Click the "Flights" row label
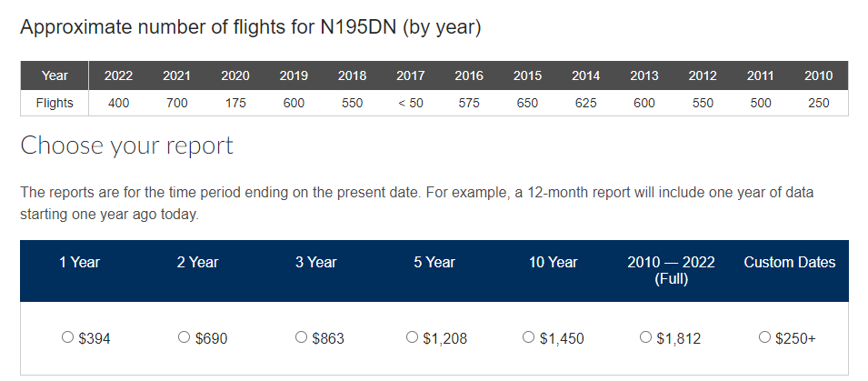The image size is (868, 381). point(55,104)
